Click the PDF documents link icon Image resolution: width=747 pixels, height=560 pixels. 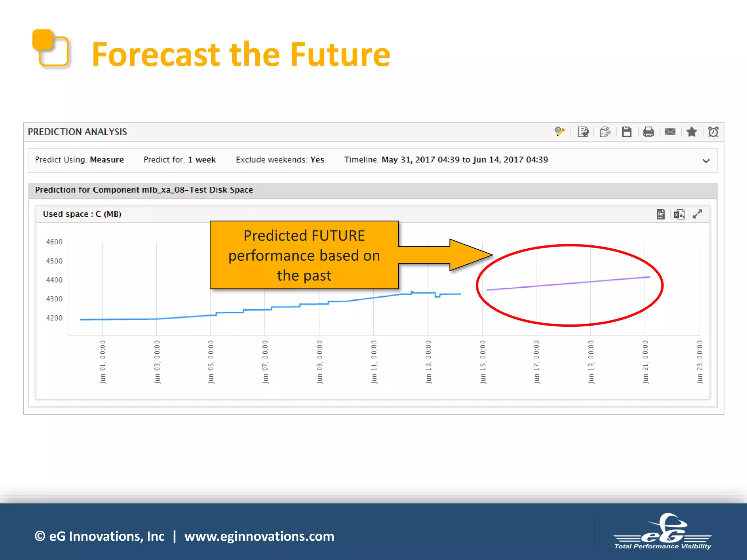605,132
